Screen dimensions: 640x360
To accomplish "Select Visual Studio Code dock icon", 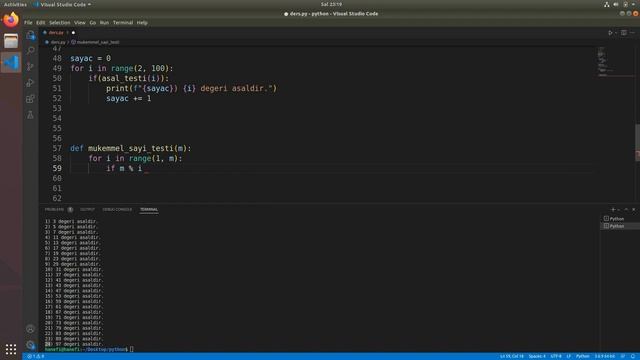I will [11, 62].
